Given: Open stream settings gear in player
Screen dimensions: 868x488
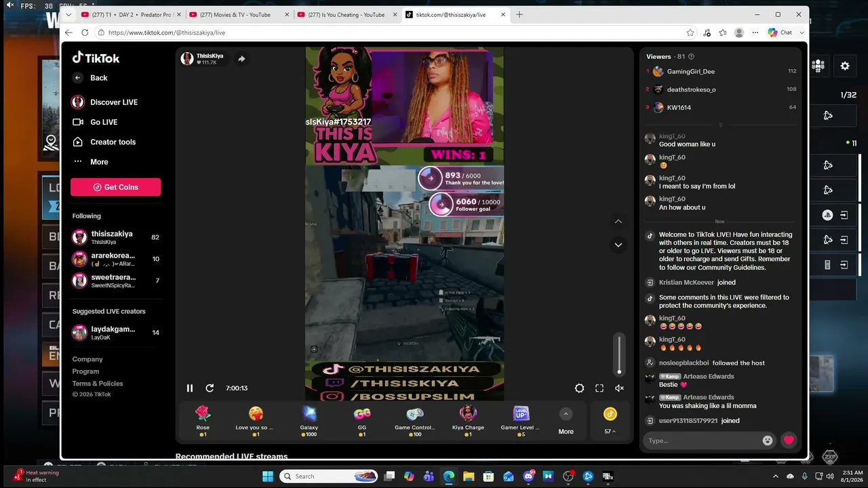Looking at the screenshot, I should (x=579, y=388).
